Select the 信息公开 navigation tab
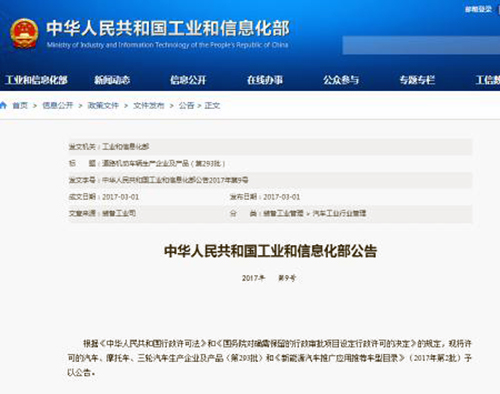The height and width of the screenshot is (394, 500). tap(188, 80)
